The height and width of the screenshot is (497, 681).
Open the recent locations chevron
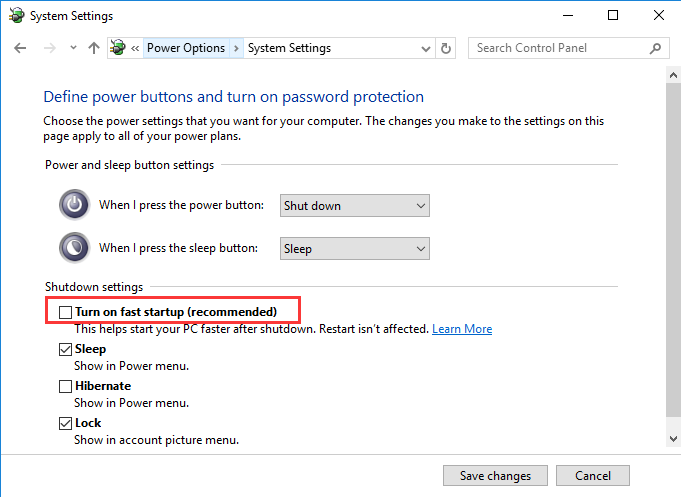(x=73, y=48)
